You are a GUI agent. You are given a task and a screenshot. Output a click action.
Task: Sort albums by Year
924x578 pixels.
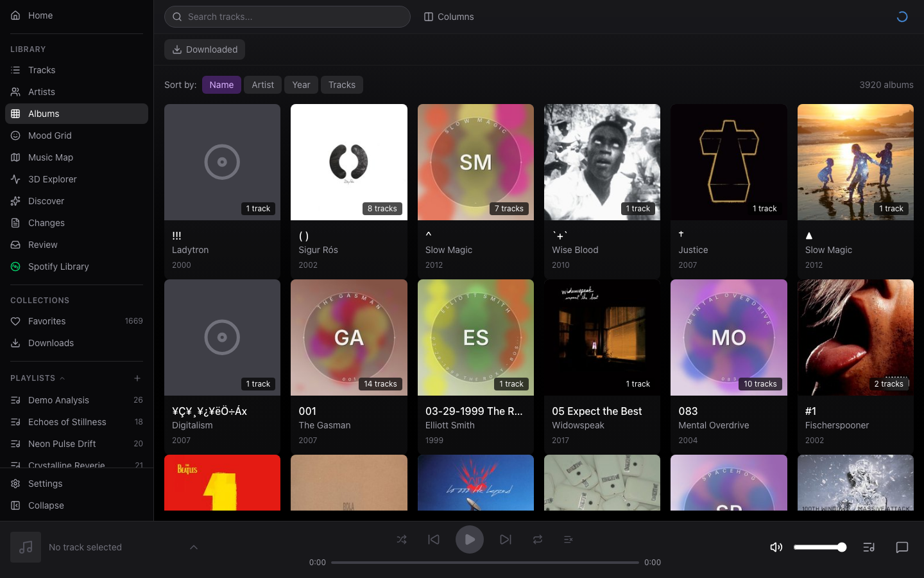coord(301,85)
